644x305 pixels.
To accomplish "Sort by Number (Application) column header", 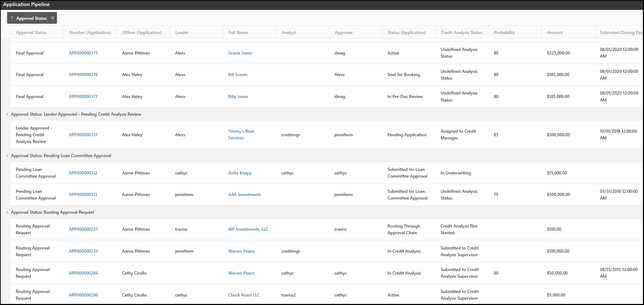I will pyautogui.click(x=90, y=33).
